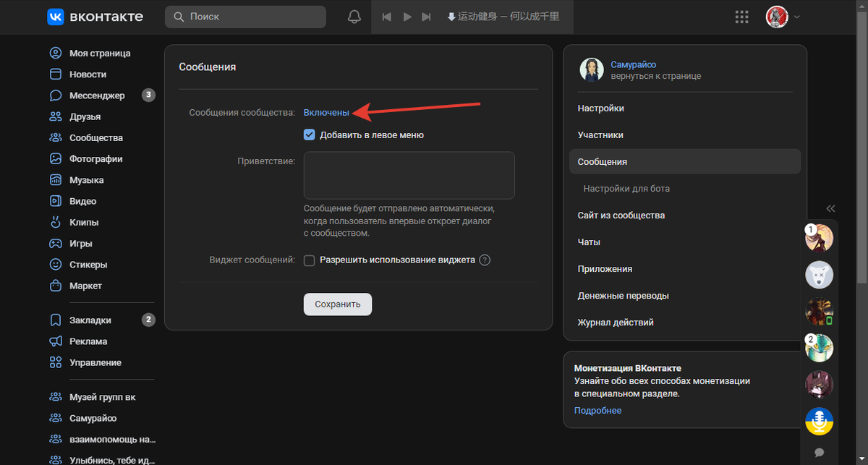Open Музей групп вк community shortcut
Screen dimensions: 868x465
tap(101, 397)
